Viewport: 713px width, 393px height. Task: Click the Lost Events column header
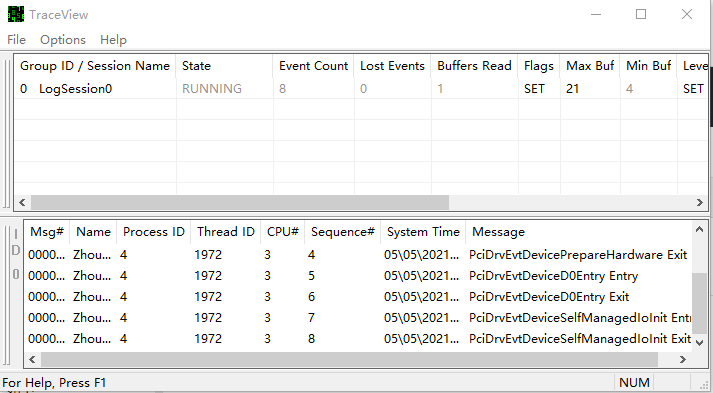[x=392, y=66]
